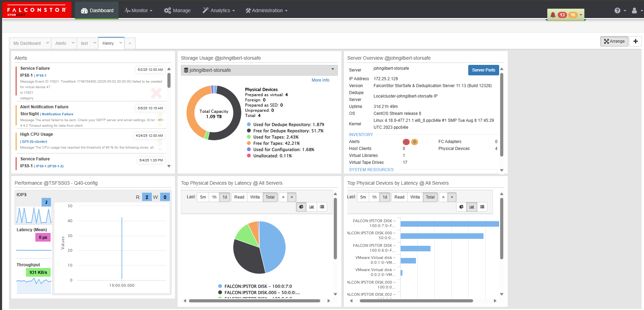Select Read metric in pie-chart latency panel

[239, 197]
